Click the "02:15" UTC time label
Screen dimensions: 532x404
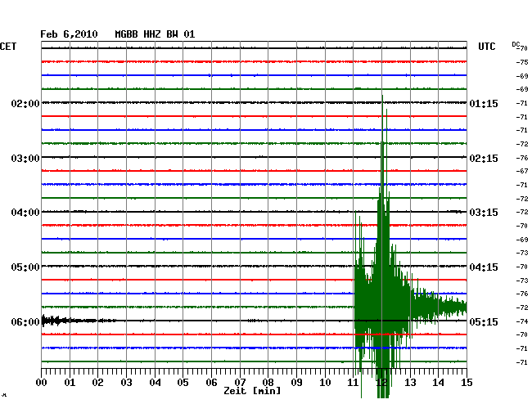point(484,159)
